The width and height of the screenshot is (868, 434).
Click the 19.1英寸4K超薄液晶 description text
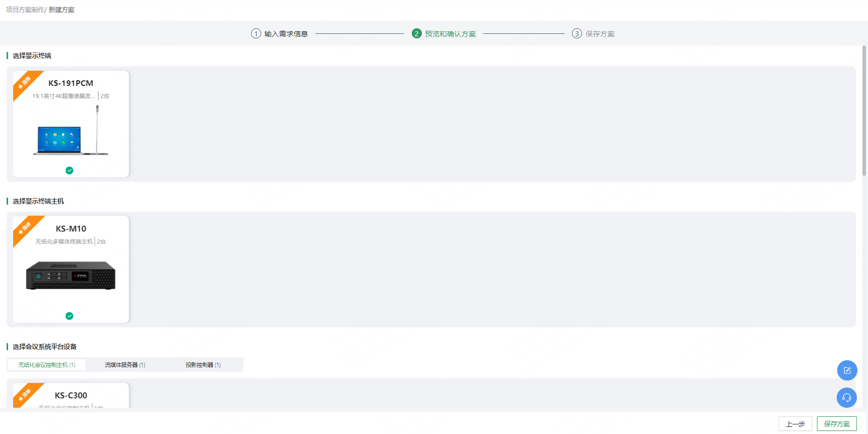(x=64, y=96)
